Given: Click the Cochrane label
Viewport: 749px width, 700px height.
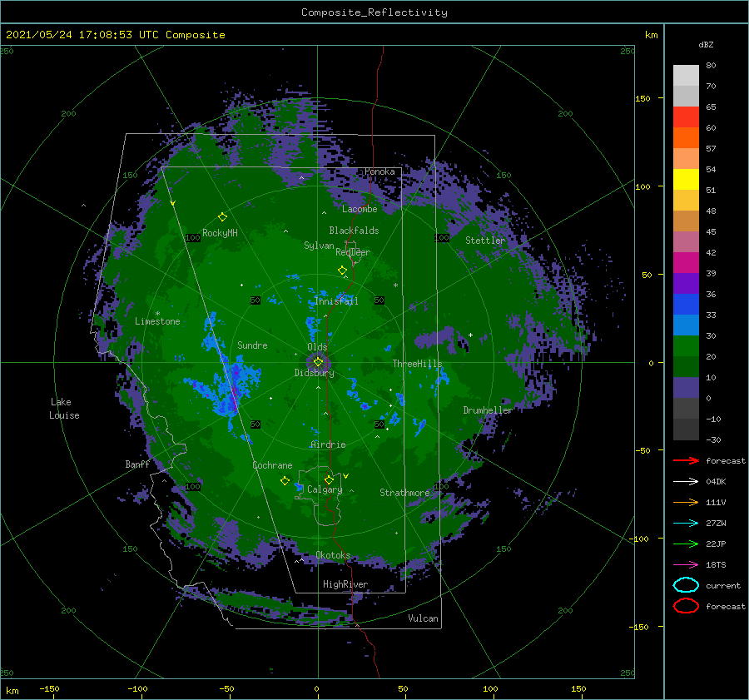Looking at the screenshot, I should 272,465.
